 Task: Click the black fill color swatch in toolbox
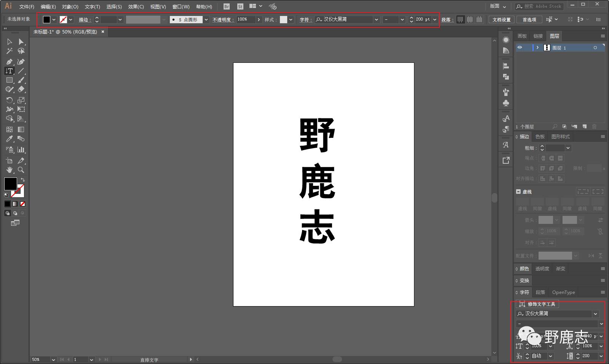(10, 184)
